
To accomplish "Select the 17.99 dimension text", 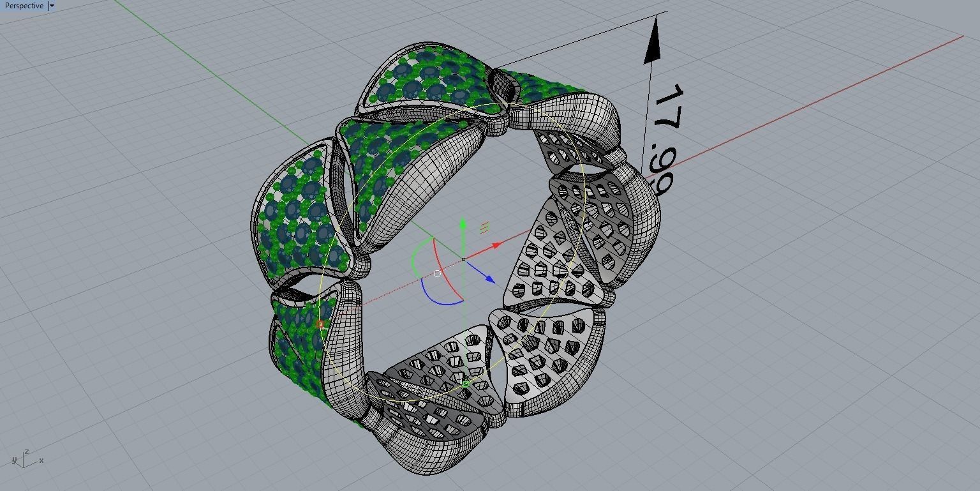I will tap(667, 139).
